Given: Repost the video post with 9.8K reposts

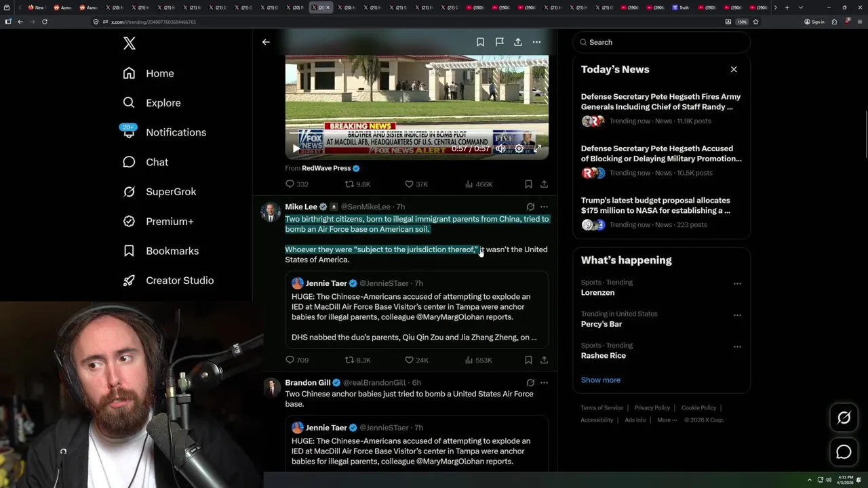Looking at the screenshot, I should [x=357, y=184].
